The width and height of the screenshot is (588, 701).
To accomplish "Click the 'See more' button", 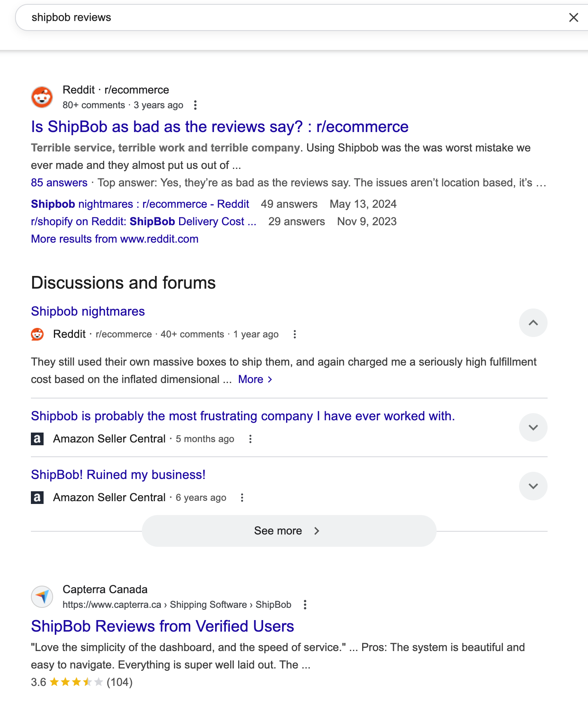I will point(289,531).
